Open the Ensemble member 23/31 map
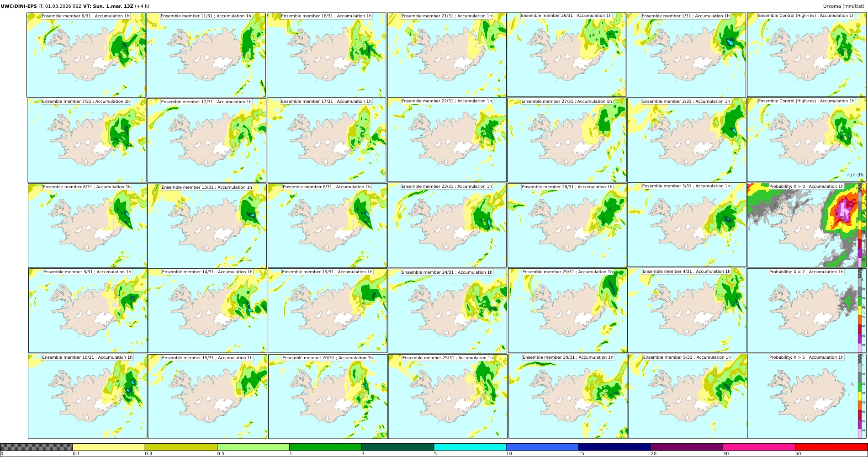 (x=447, y=225)
